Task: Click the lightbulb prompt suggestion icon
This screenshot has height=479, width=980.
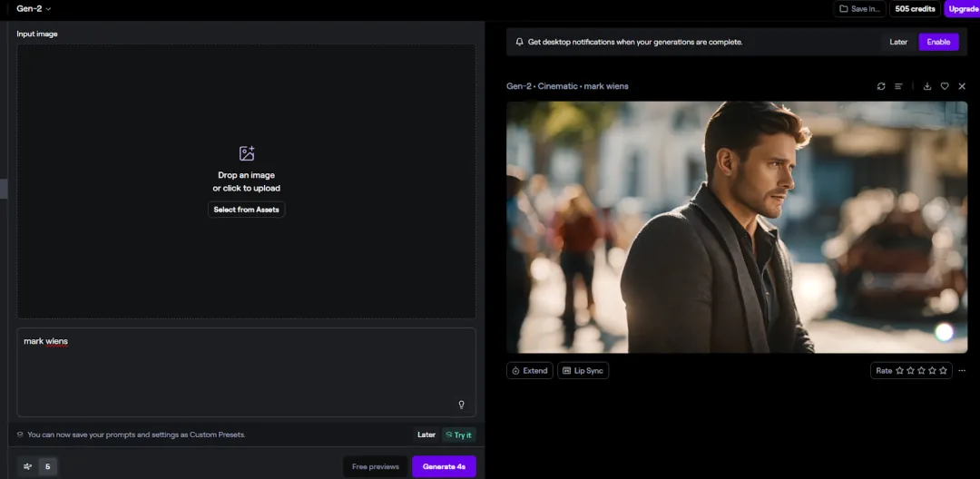Action: click(461, 405)
